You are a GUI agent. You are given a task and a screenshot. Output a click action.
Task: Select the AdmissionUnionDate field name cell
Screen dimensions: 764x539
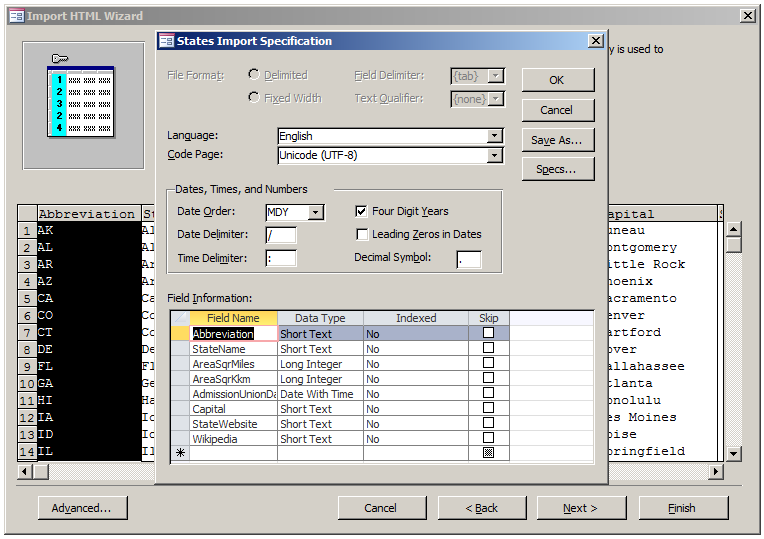(x=233, y=394)
